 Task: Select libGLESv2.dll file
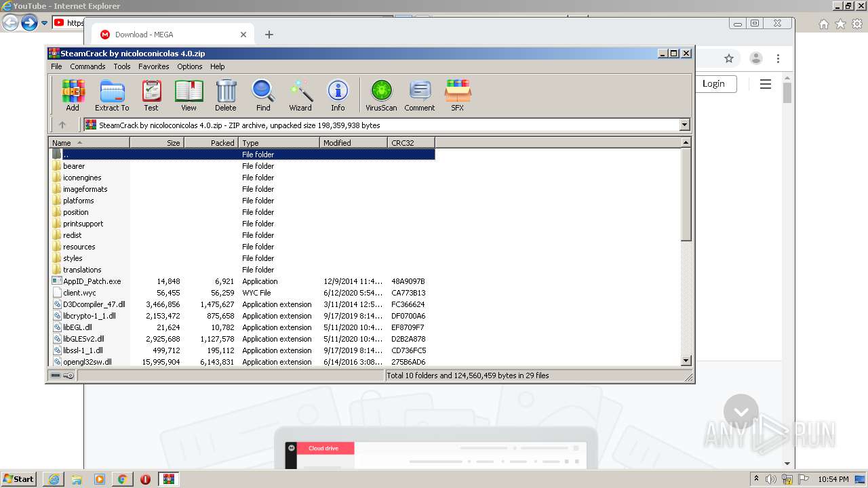click(x=83, y=339)
